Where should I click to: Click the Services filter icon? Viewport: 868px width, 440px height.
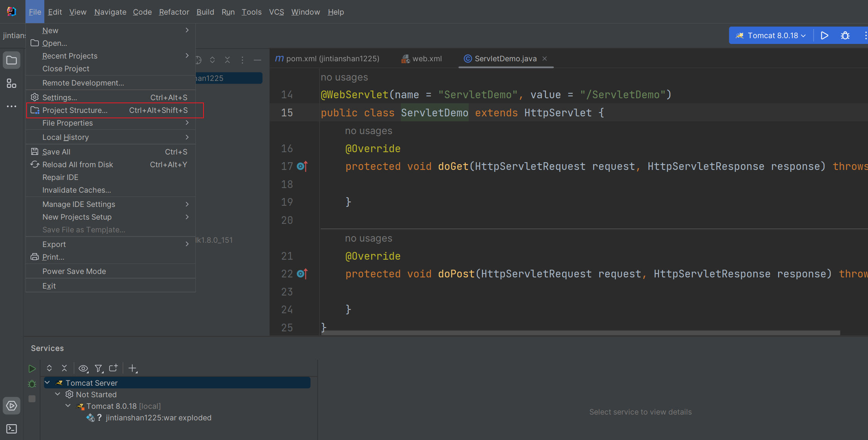[x=99, y=368]
